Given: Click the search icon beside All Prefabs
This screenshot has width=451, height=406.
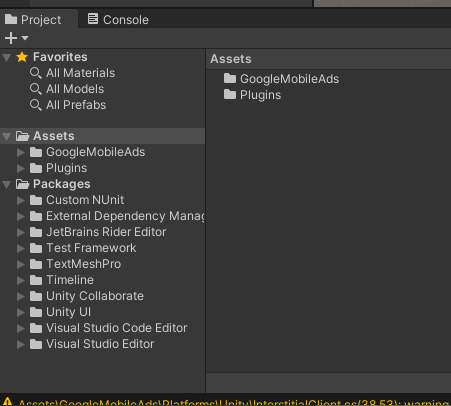Looking at the screenshot, I should point(36,105).
